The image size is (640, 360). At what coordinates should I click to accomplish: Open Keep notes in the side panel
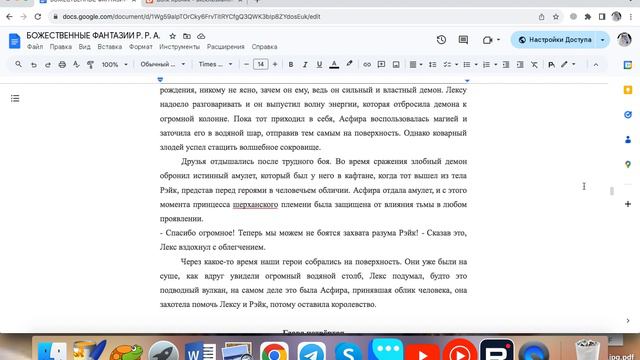(x=628, y=90)
